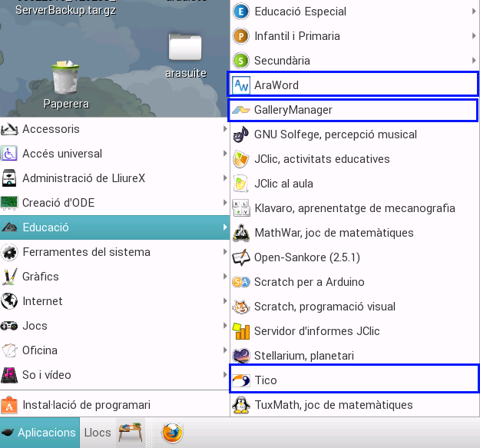Click the Klavaro keyboard typing icon
Image resolution: width=480 pixels, height=448 pixels.
(x=242, y=208)
